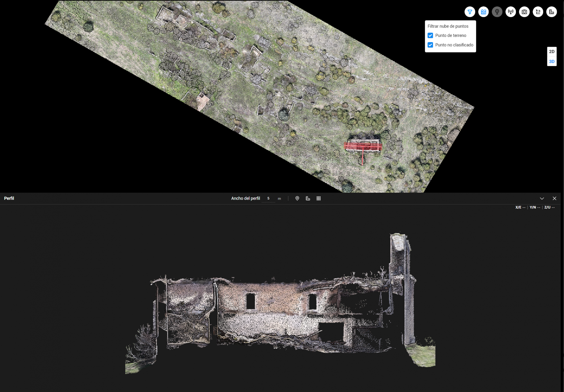Uncheck the Punto de terreno checkbox
This screenshot has height=392, width=564.
coord(430,35)
